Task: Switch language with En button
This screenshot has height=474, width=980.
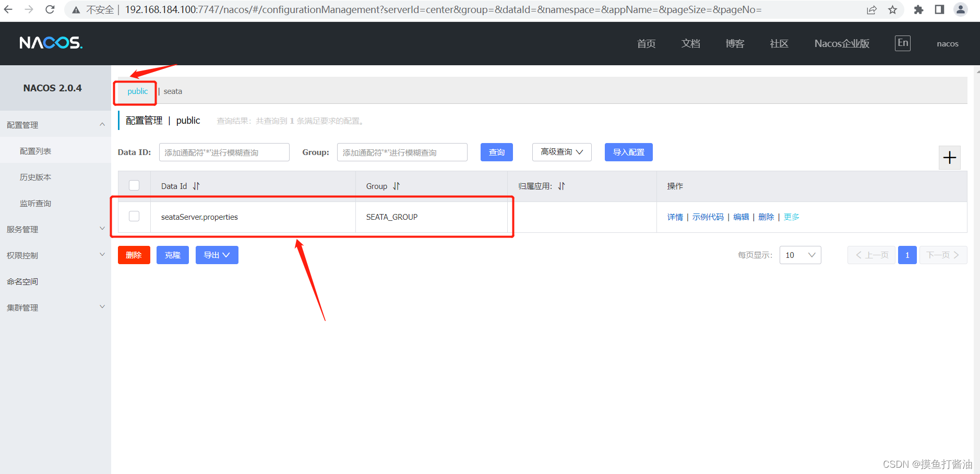Action: pyautogui.click(x=903, y=43)
